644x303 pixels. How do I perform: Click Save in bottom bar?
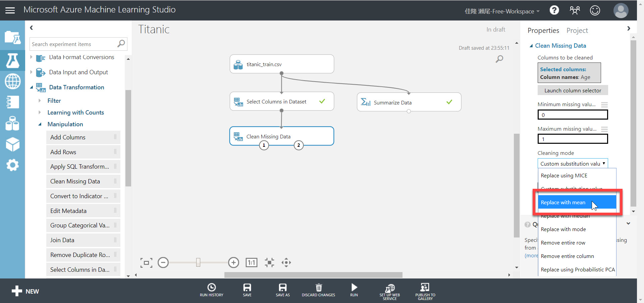pyautogui.click(x=247, y=290)
